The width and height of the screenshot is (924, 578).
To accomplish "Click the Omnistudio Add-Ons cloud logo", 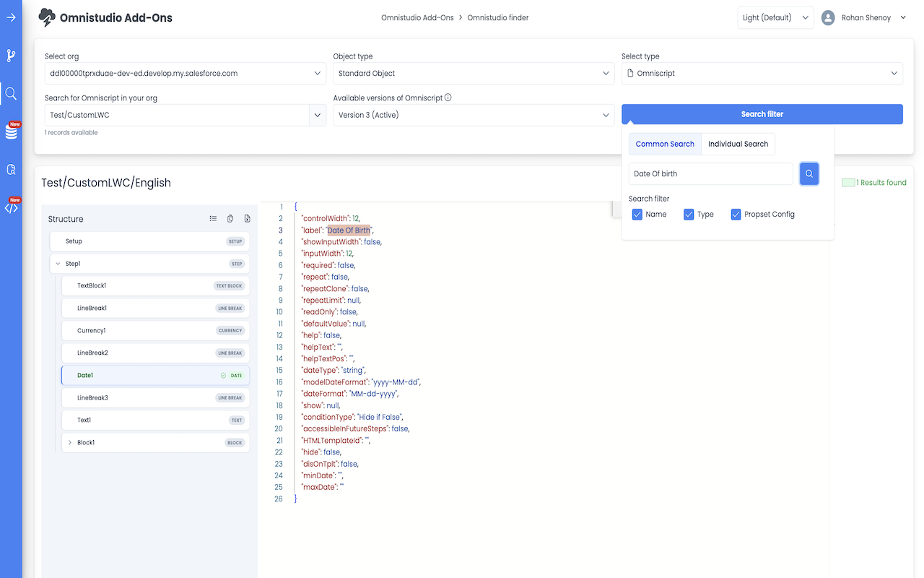I will [x=47, y=17].
